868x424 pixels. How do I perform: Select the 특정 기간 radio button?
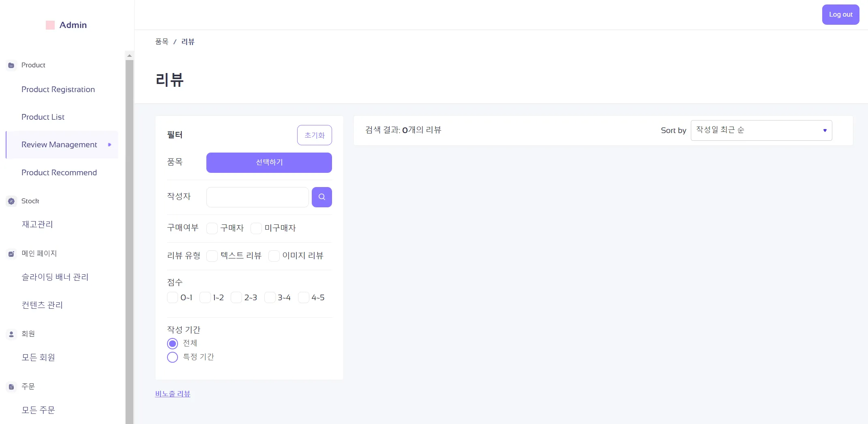pos(172,357)
